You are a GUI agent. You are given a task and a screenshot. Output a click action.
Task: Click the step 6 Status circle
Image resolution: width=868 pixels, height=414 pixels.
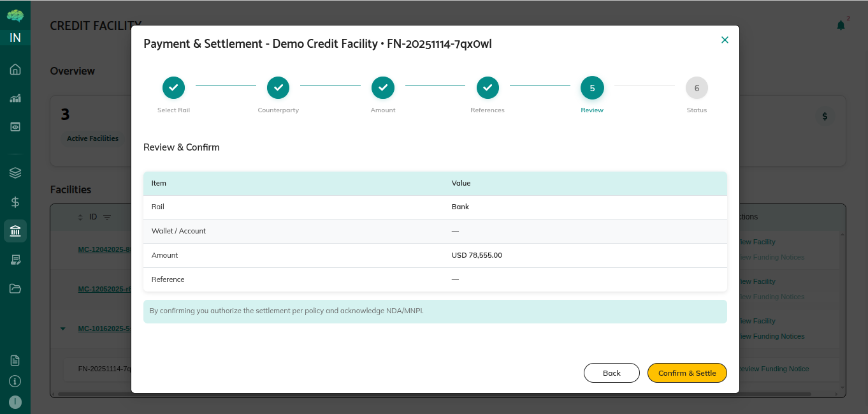click(697, 88)
